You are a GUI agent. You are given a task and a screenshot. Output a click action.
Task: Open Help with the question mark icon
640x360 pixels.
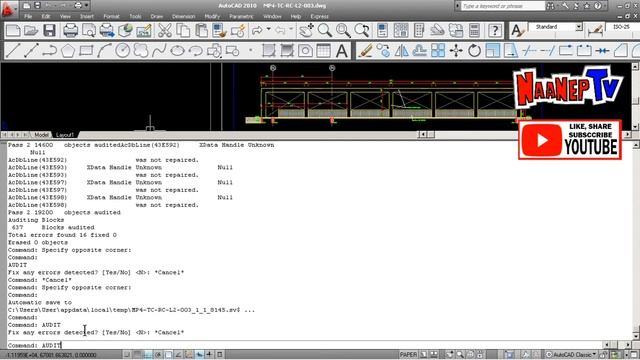(x=495, y=31)
